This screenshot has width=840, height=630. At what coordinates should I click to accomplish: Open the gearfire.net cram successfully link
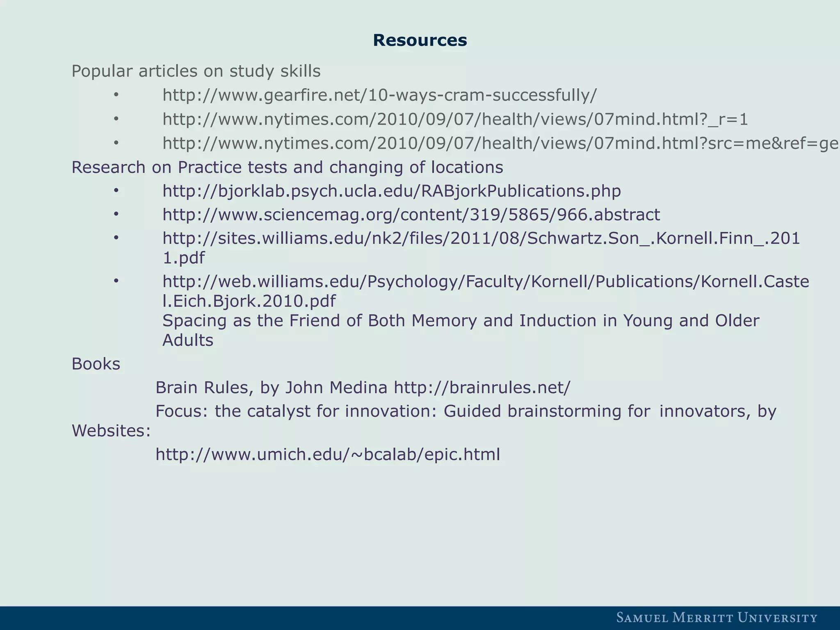(380, 96)
